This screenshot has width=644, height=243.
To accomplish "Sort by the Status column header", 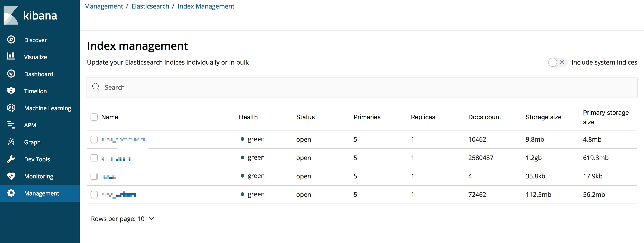I will (x=305, y=117).
